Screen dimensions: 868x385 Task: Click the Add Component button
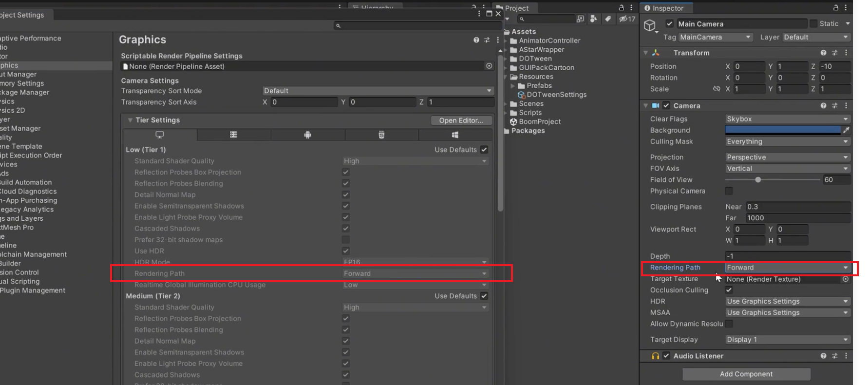pos(746,374)
